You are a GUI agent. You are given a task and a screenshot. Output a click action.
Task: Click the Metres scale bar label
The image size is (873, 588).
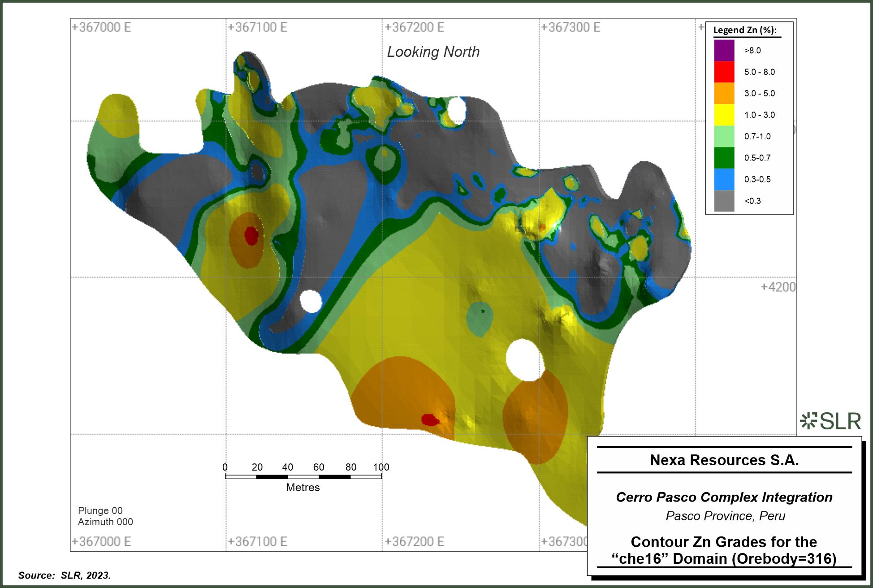[303, 487]
